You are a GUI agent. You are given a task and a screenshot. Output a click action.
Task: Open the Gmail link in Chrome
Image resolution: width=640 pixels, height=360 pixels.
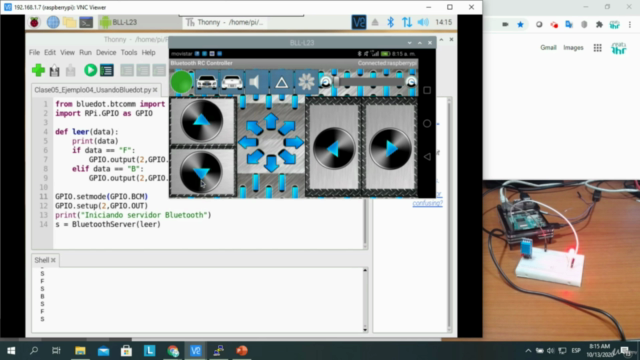[x=548, y=48]
